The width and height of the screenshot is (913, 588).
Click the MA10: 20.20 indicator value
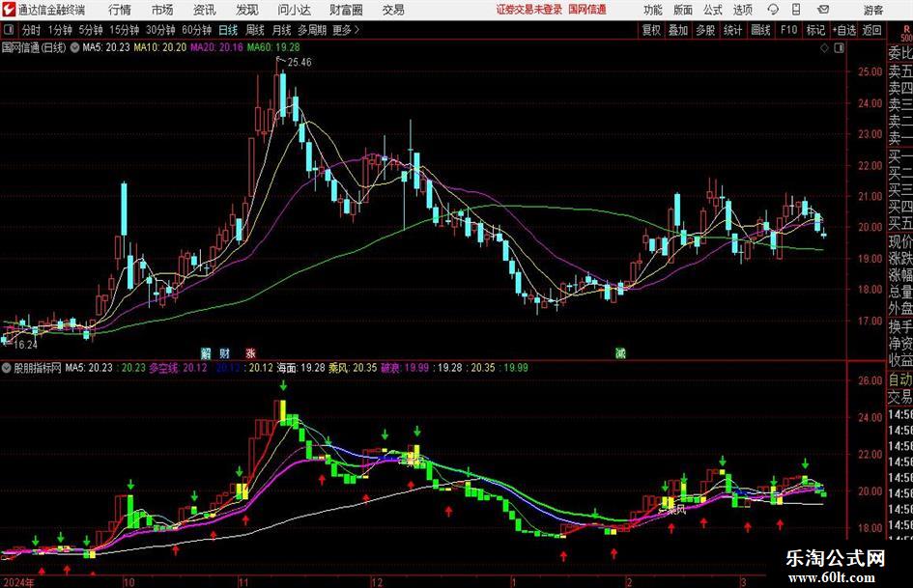(x=160, y=47)
